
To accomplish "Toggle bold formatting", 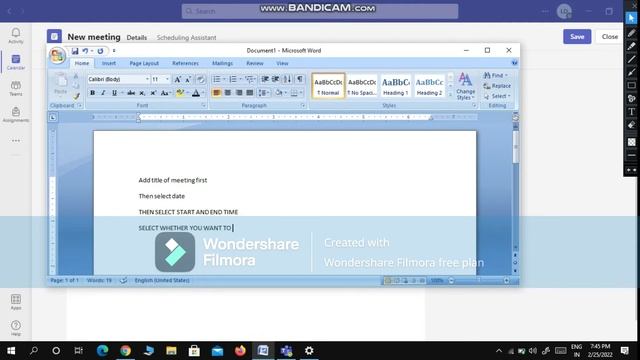I will click(x=93, y=93).
